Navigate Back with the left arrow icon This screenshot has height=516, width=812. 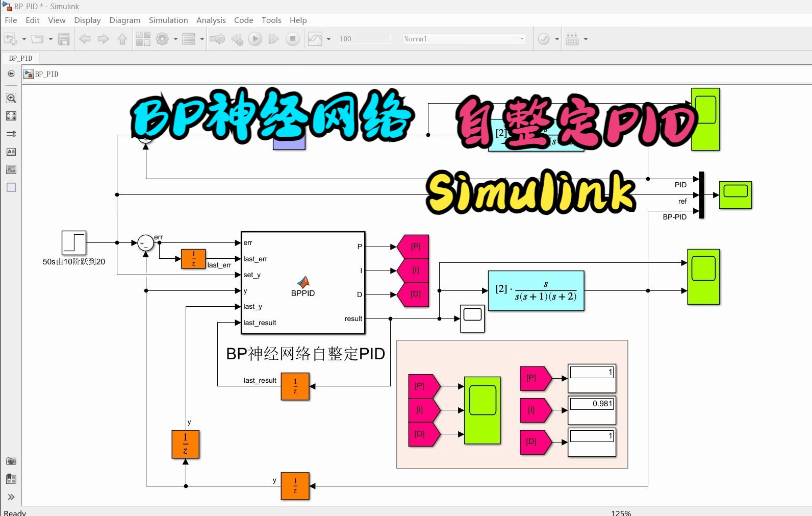(85, 39)
